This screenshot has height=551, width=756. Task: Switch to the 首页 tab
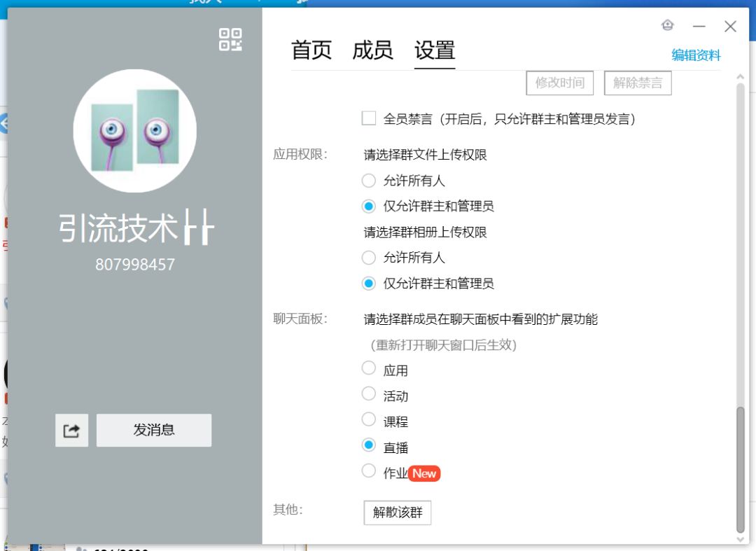point(311,50)
